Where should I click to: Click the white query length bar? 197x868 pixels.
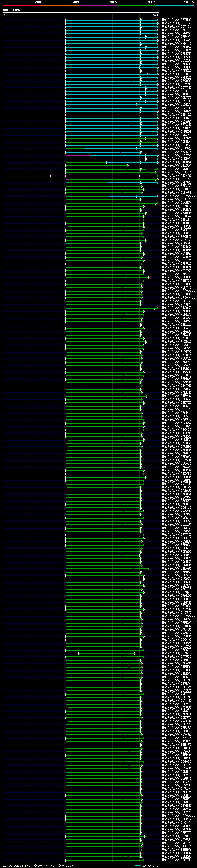81,12
